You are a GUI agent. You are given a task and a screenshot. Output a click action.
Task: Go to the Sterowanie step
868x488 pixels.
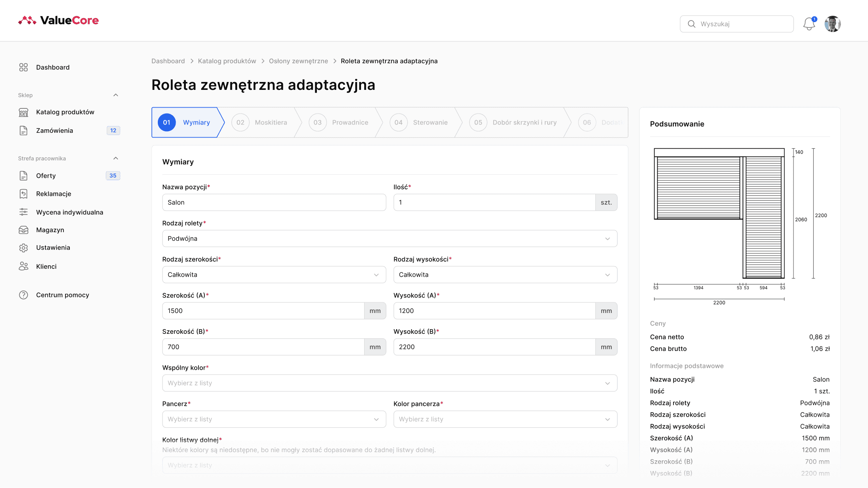tap(422, 122)
